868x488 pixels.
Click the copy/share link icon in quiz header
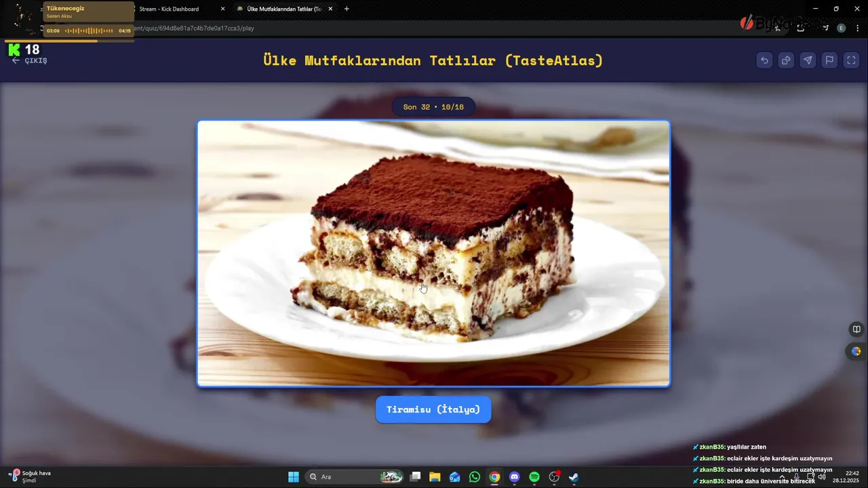click(x=786, y=60)
